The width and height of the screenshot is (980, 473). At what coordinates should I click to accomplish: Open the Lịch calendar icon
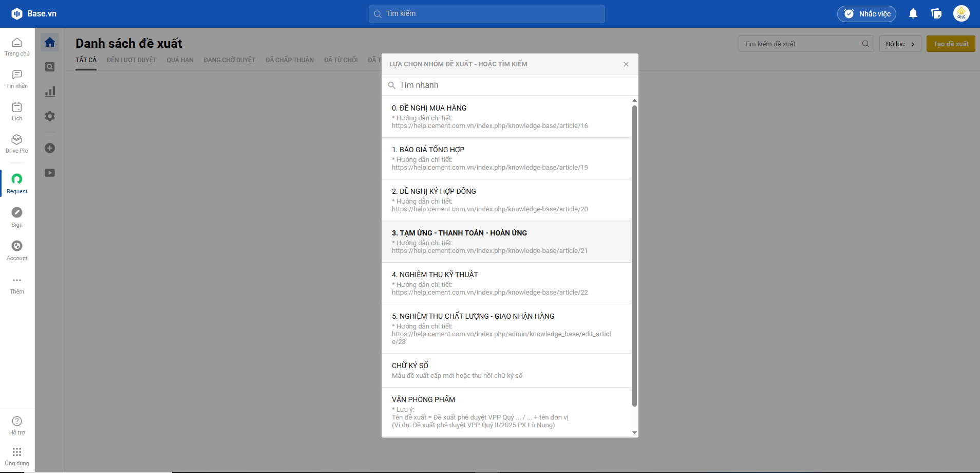click(17, 111)
